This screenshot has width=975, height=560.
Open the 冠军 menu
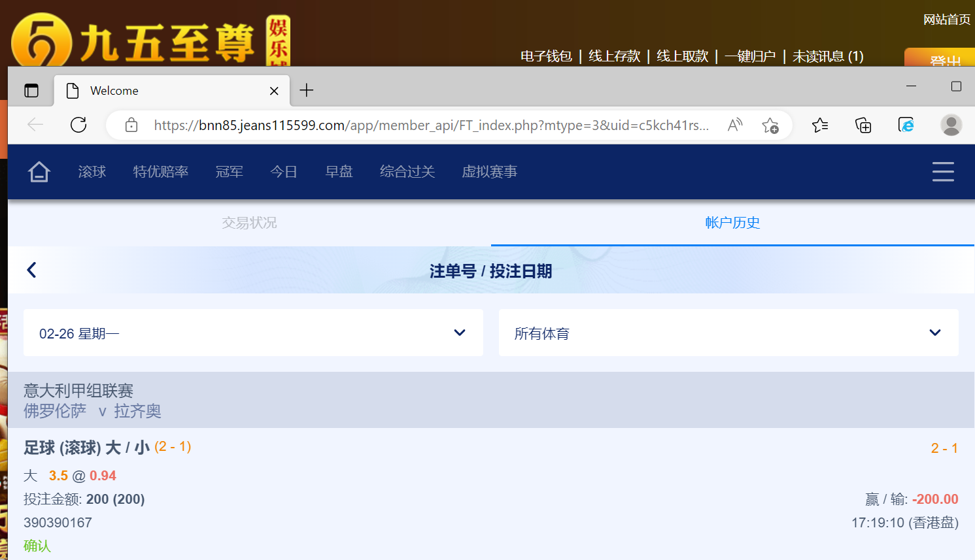230,172
